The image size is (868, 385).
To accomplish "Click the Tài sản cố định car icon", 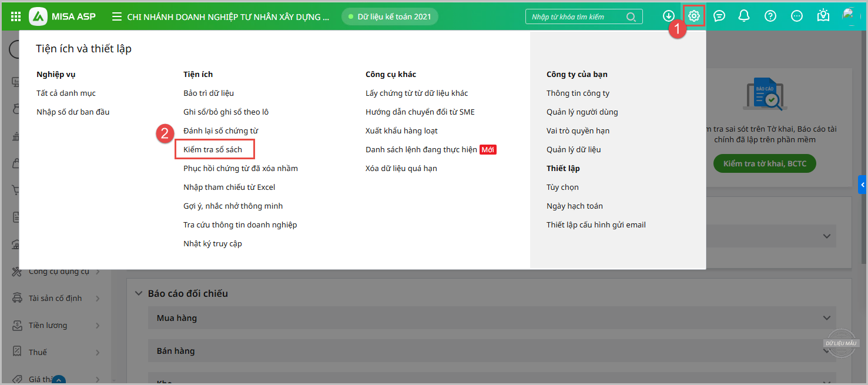I will click(x=16, y=298).
